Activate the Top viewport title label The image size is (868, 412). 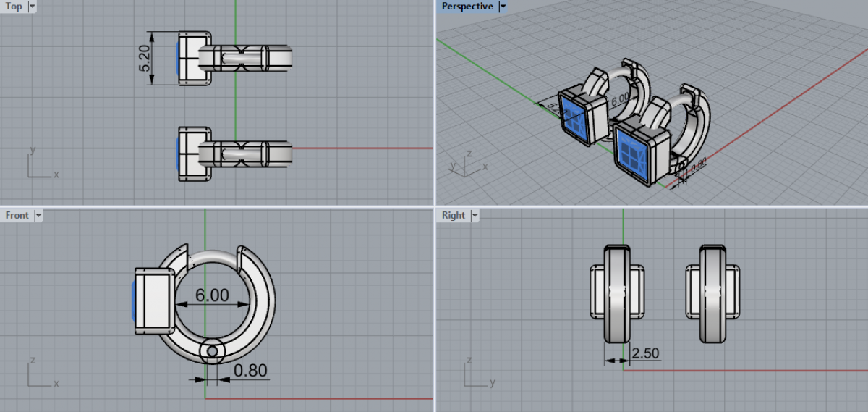pos(14,7)
